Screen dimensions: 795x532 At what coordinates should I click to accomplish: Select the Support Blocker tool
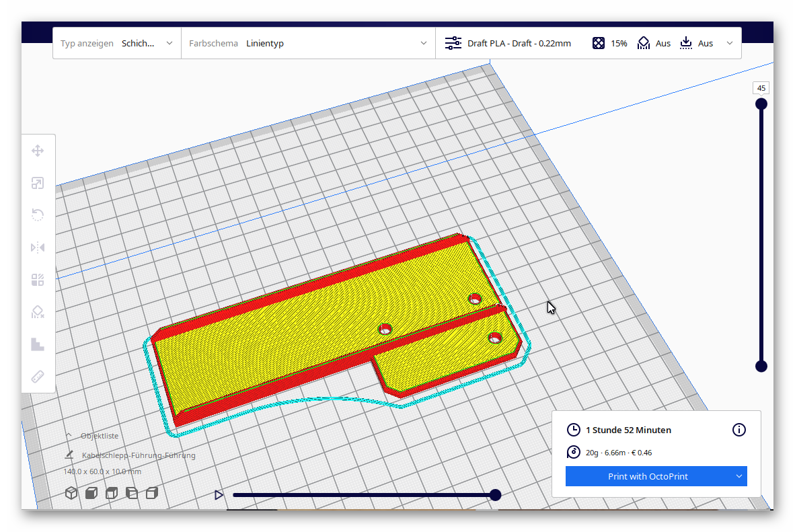click(x=38, y=311)
